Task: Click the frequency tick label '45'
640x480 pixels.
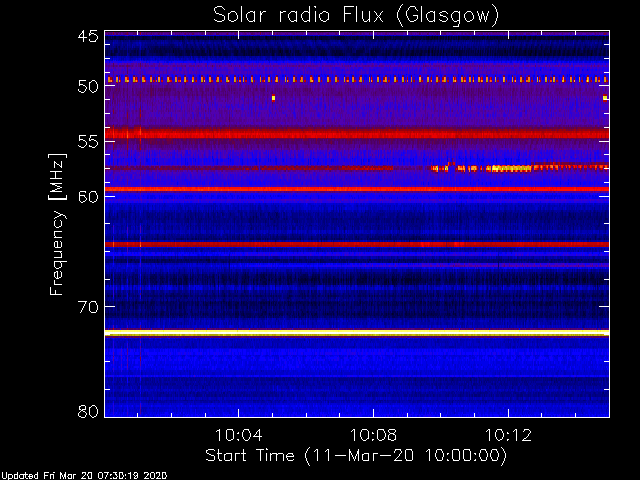Action: click(88, 36)
